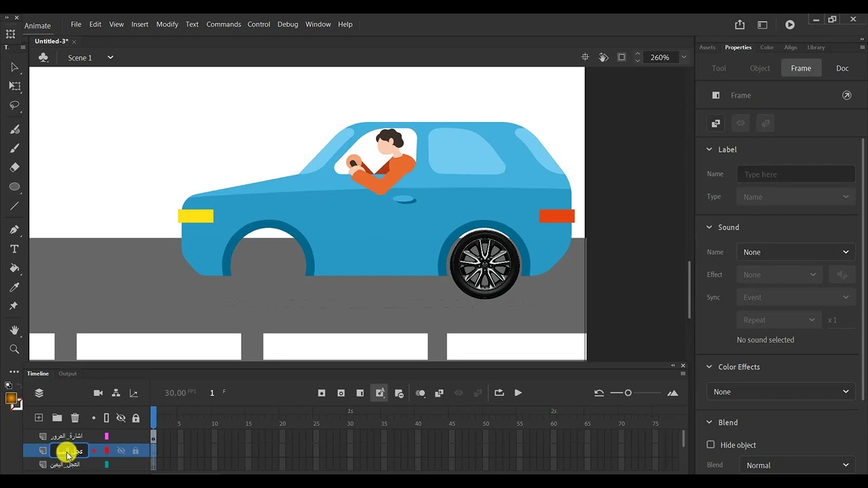868x488 pixels.
Task: Toggle the rotation tool beside zoom
Action: (x=604, y=58)
